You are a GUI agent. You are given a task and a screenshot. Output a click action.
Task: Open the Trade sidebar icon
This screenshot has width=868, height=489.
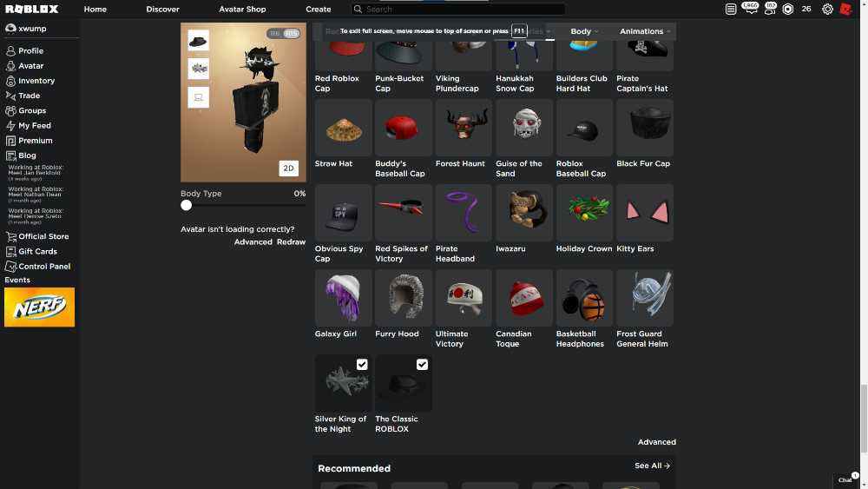10,96
